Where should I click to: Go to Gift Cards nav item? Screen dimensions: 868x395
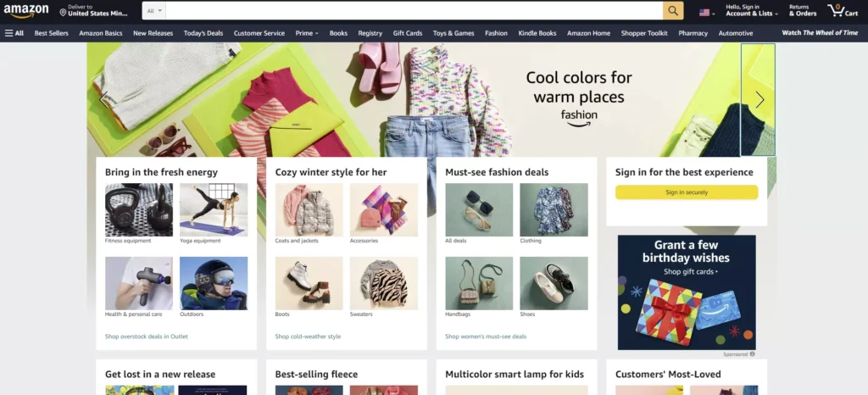pos(408,33)
